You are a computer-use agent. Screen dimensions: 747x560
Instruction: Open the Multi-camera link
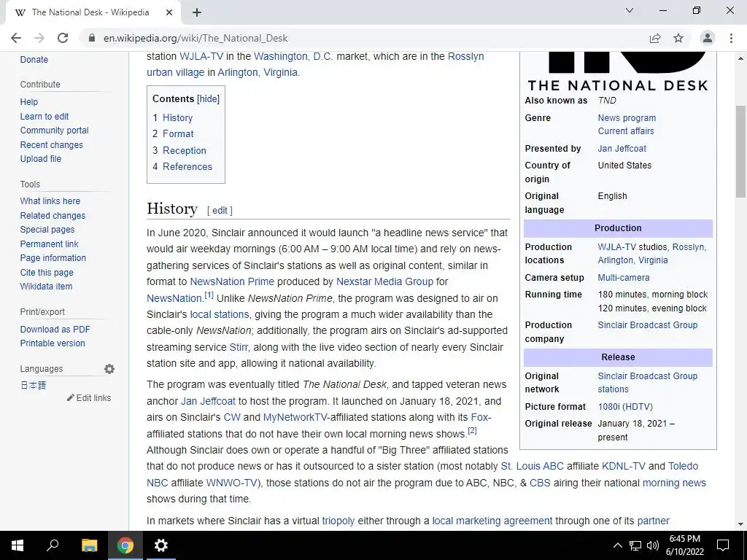click(x=624, y=278)
